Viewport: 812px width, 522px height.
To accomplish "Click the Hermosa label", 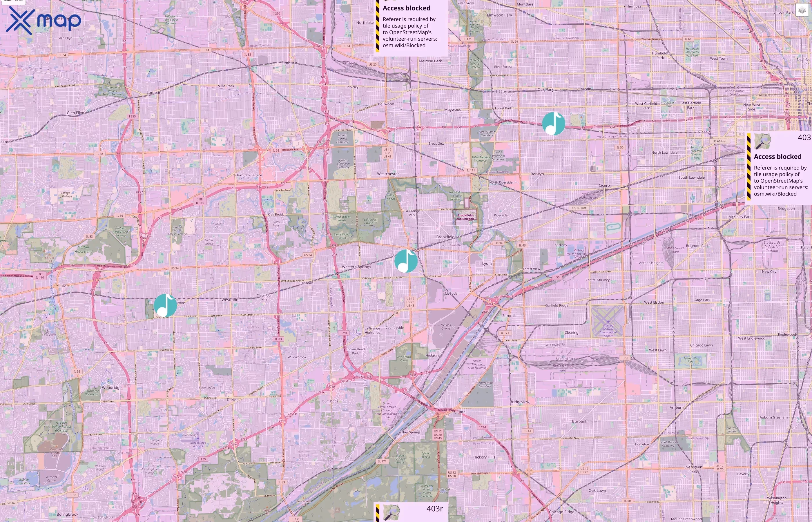I will pos(633,6).
